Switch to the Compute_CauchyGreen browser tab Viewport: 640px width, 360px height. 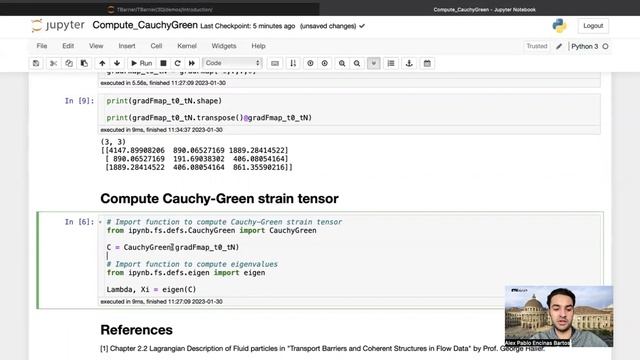pos(484,9)
